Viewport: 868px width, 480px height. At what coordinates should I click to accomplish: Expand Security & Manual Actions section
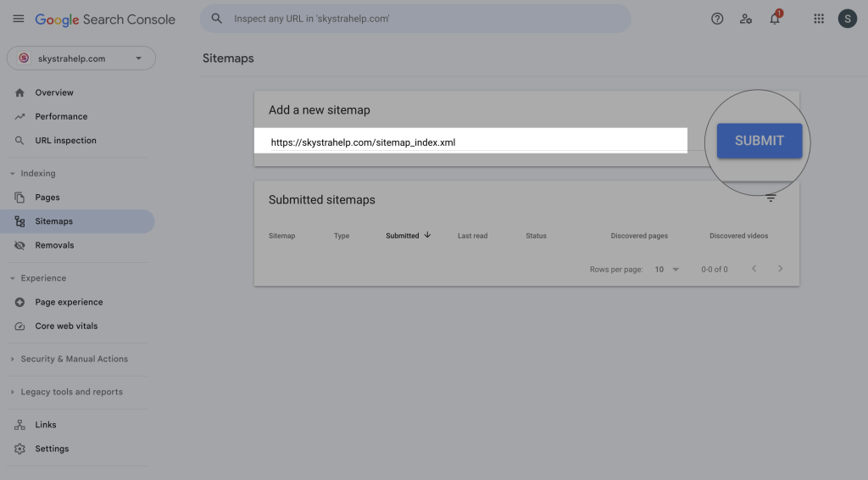[13, 360]
